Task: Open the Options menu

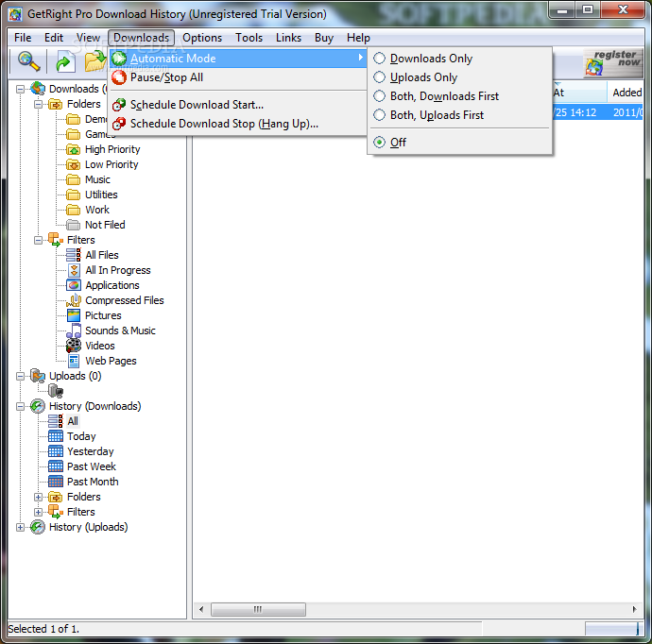Action: (x=202, y=38)
